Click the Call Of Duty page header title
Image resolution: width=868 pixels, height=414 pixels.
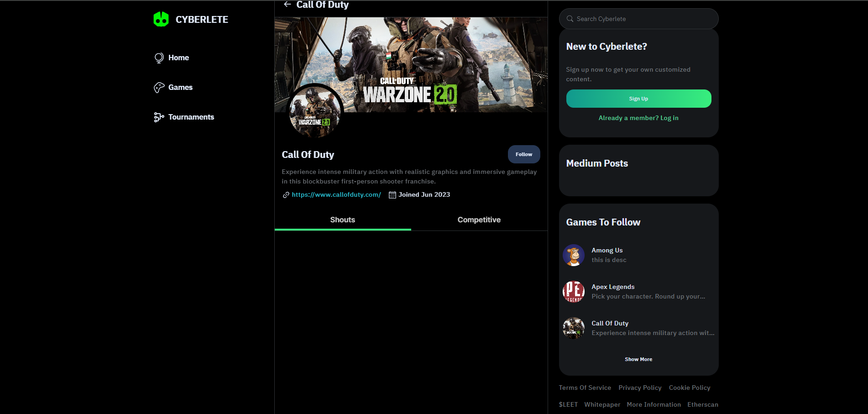[x=322, y=5]
